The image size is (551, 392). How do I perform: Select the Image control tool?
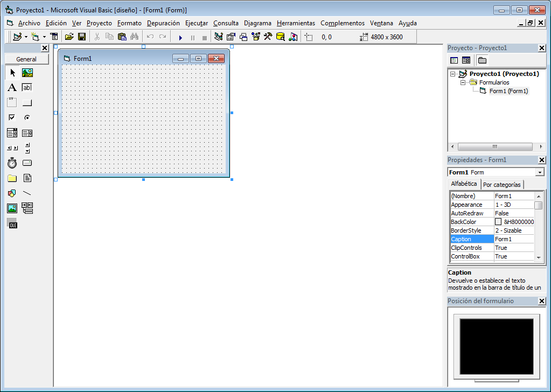pos(12,208)
